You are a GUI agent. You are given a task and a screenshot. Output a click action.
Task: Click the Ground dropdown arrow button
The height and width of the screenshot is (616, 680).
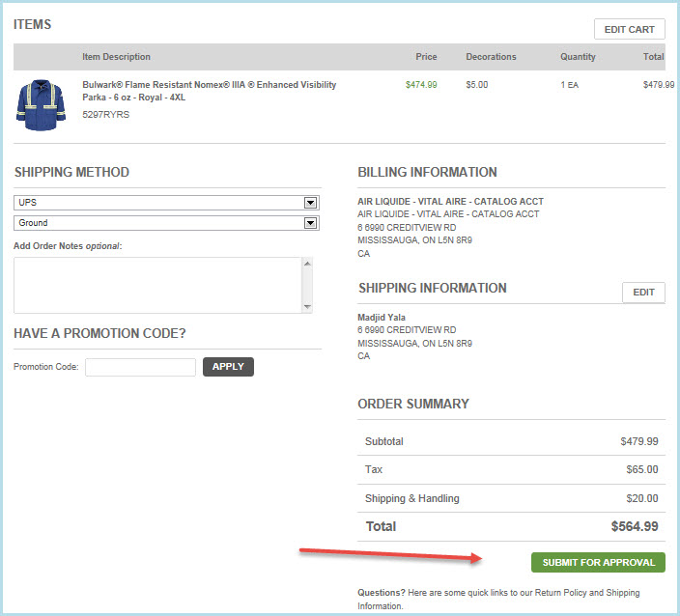click(x=310, y=223)
